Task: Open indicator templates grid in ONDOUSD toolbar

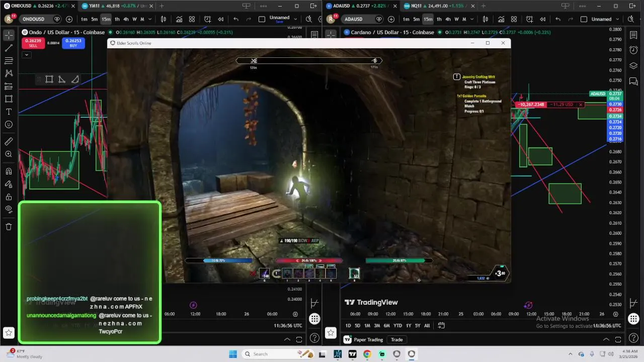Action: (192, 19)
